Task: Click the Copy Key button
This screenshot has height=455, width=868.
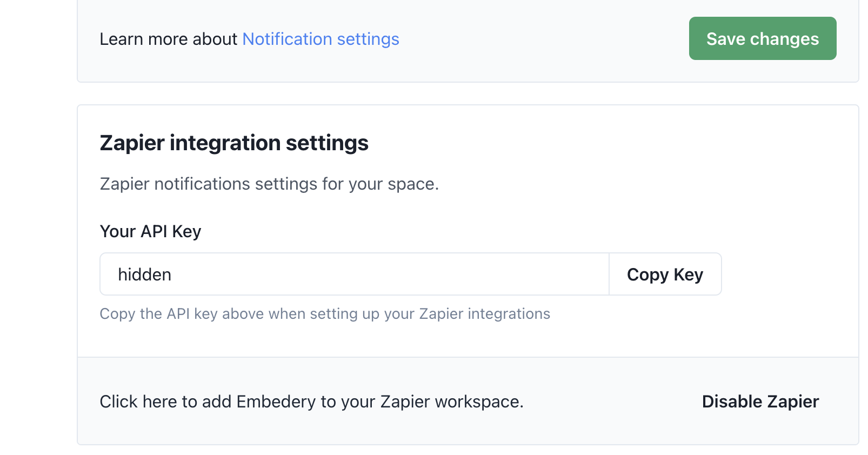Action: point(665,274)
